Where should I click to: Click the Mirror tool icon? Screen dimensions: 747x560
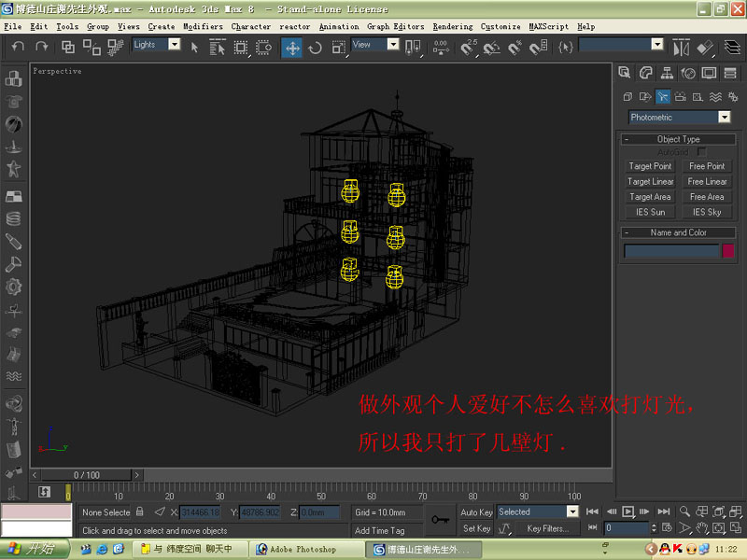click(x=682, y=48)
